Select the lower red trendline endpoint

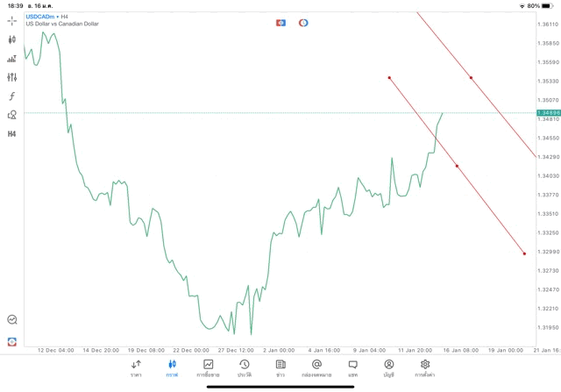pyautogui.click(x=524, y=254)
